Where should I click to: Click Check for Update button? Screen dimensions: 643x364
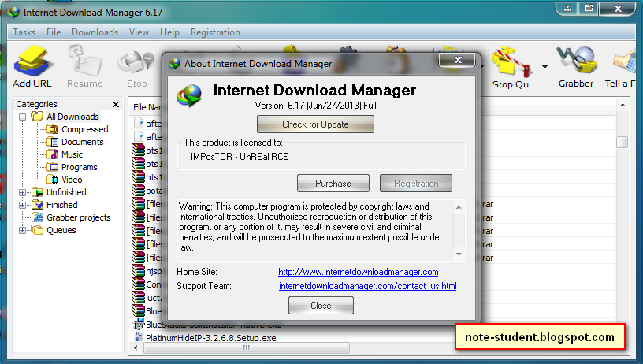coord(315,124)
